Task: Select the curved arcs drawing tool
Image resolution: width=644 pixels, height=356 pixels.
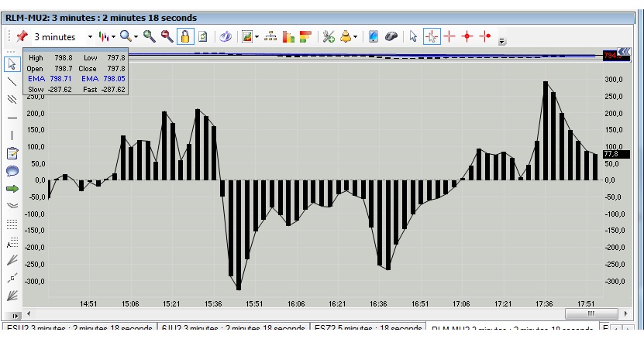Action: tap(12, 206)
